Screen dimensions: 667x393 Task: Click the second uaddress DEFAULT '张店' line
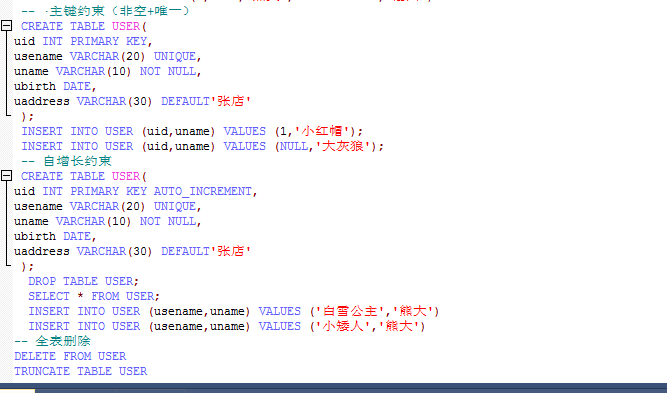coord(132,251)
